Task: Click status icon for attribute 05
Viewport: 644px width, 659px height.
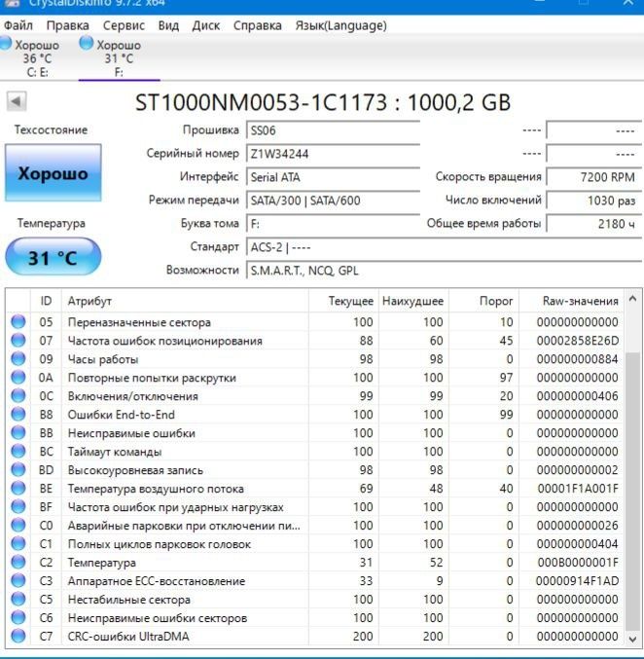Action: (x=18, y=321)
